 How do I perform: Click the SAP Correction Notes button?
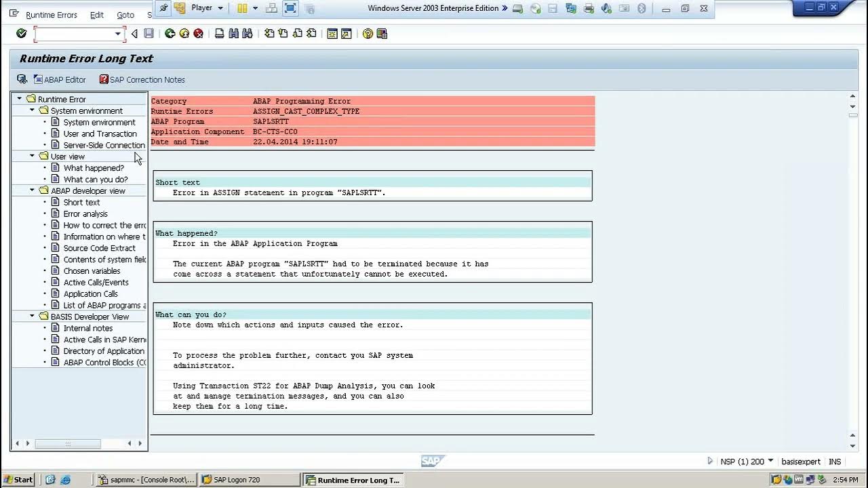[142, 79]
